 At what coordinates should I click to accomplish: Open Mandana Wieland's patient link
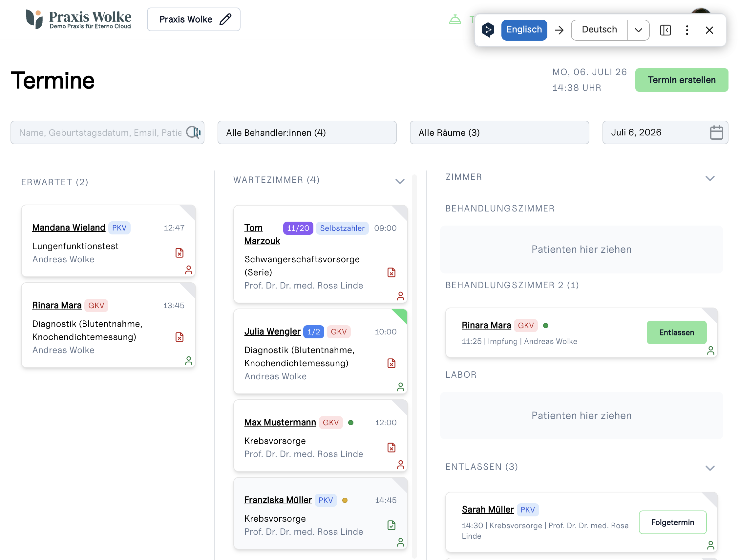tap(69, 228)
